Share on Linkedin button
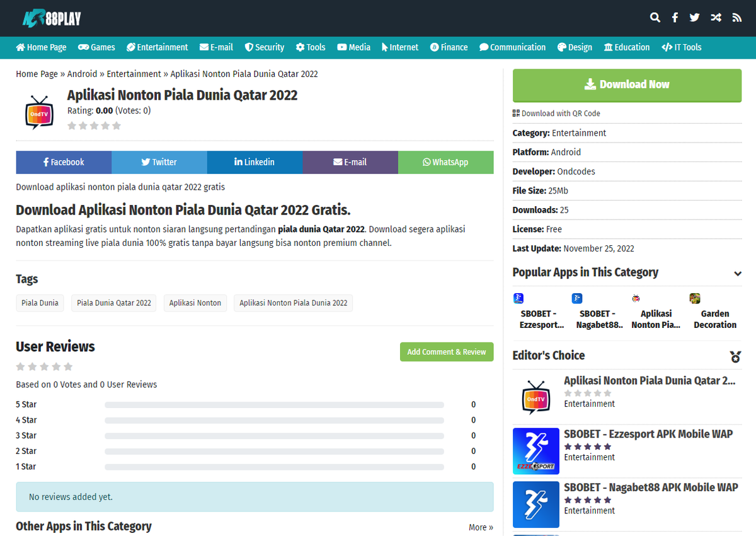 (x=255, y=162)
